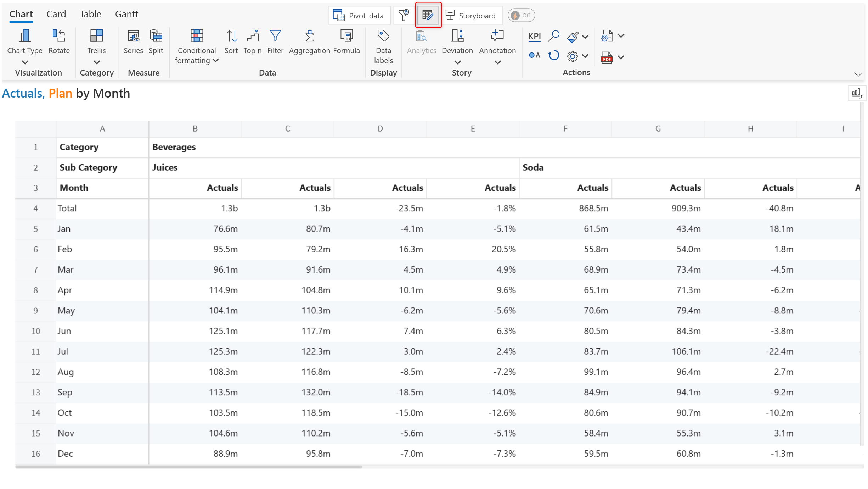
Task: Click the KPI action icon
Action: coord(534,36)
